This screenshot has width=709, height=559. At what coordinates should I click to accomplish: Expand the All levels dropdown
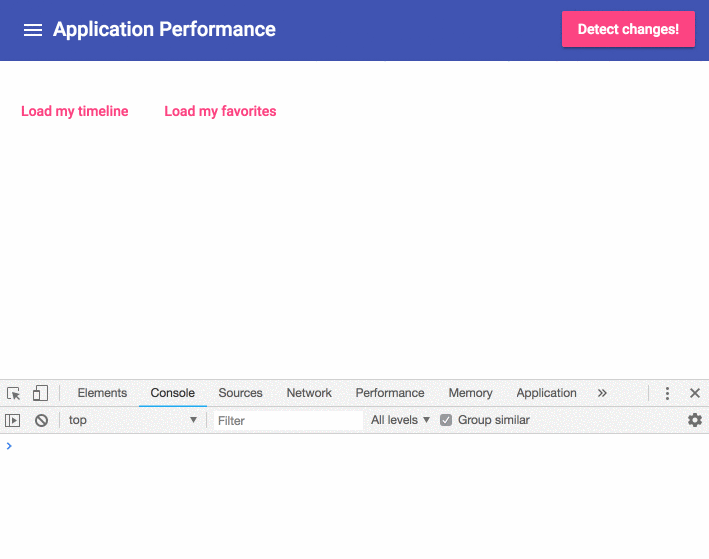click(400, 420)
